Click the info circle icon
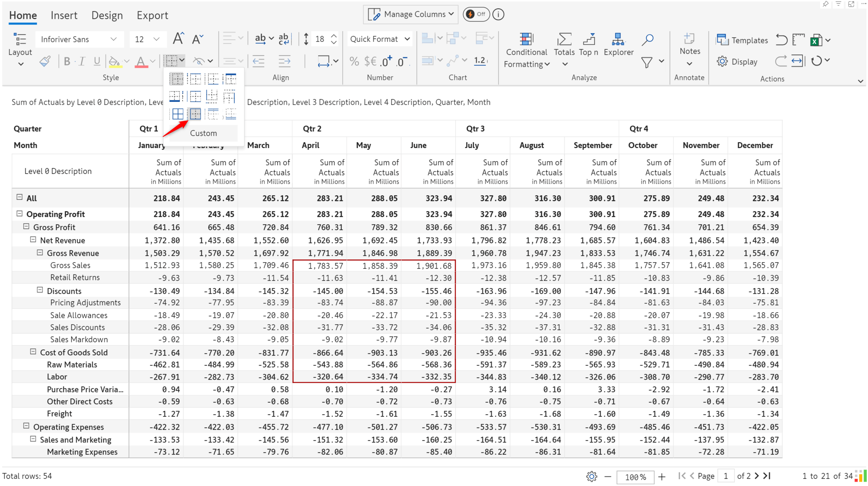The width and height of the screenshot is (868, 486). [x=498, y=14]
